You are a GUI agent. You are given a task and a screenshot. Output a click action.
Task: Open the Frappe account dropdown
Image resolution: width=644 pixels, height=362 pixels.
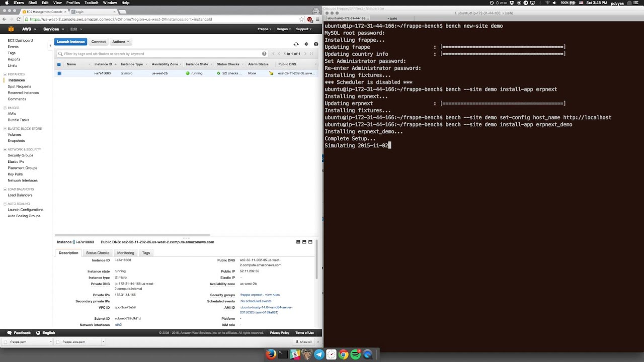coord(264,29)
